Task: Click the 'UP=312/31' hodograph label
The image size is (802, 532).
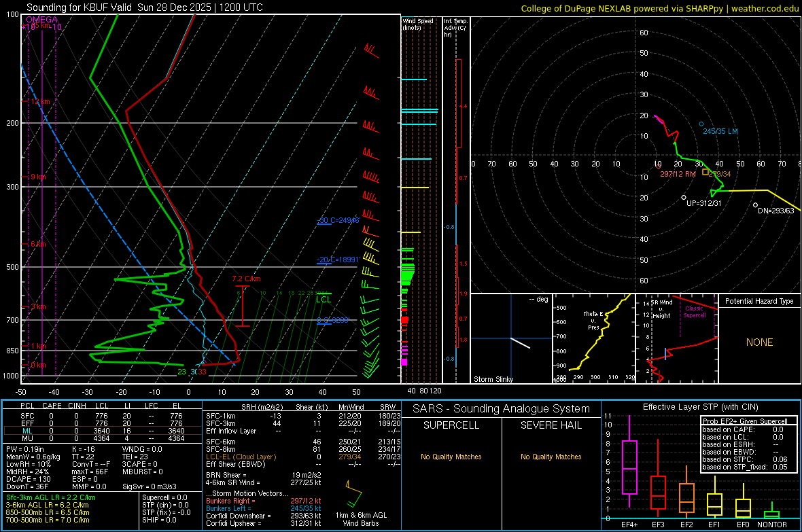Action: (x=704, y=203)
